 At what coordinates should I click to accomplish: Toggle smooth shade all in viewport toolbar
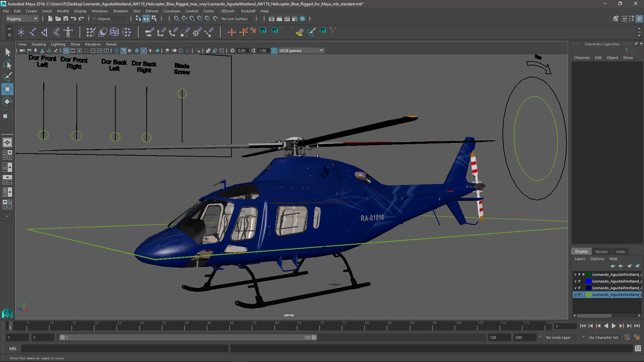123,51
